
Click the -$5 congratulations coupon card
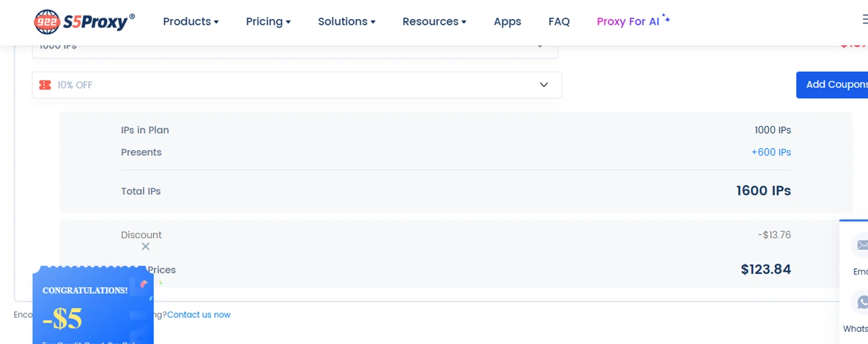click(93, 305)
